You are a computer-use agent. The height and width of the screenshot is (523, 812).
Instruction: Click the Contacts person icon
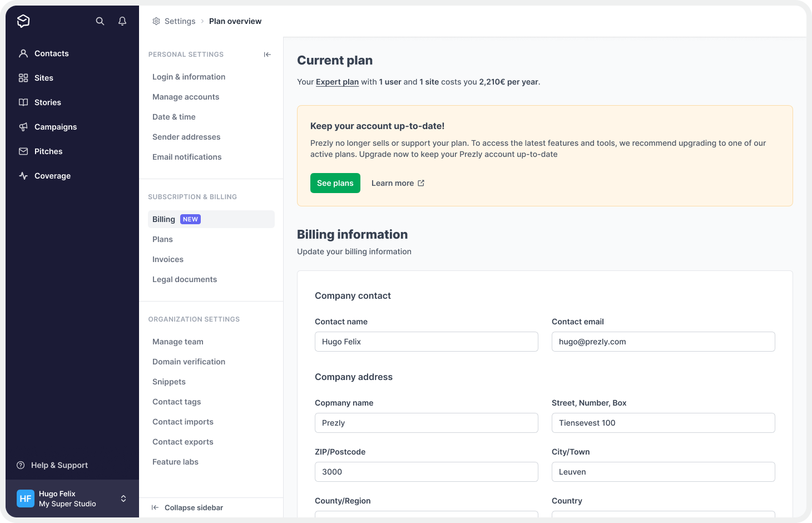(x=23, y=53)
